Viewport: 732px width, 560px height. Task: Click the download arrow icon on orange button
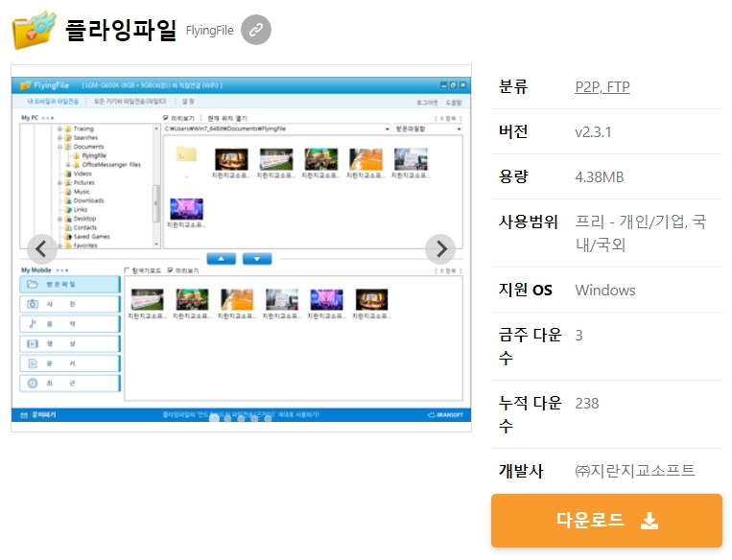(649, 521)
